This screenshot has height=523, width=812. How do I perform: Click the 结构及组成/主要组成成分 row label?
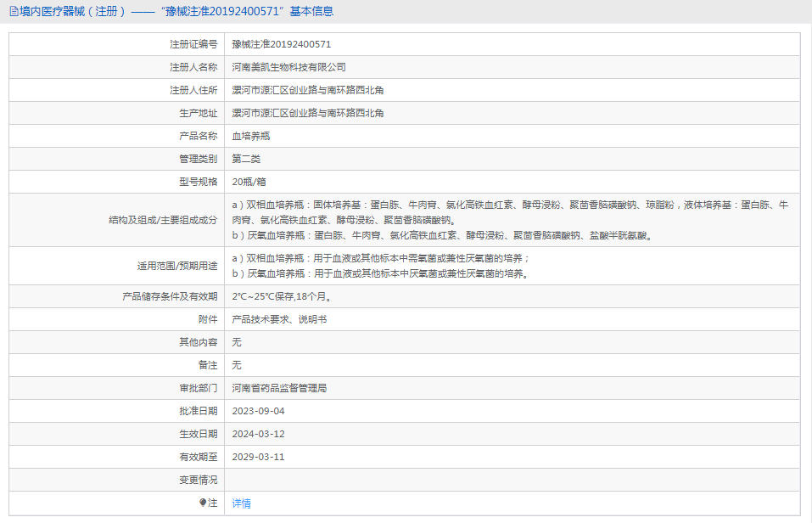(x=162, y=220)
